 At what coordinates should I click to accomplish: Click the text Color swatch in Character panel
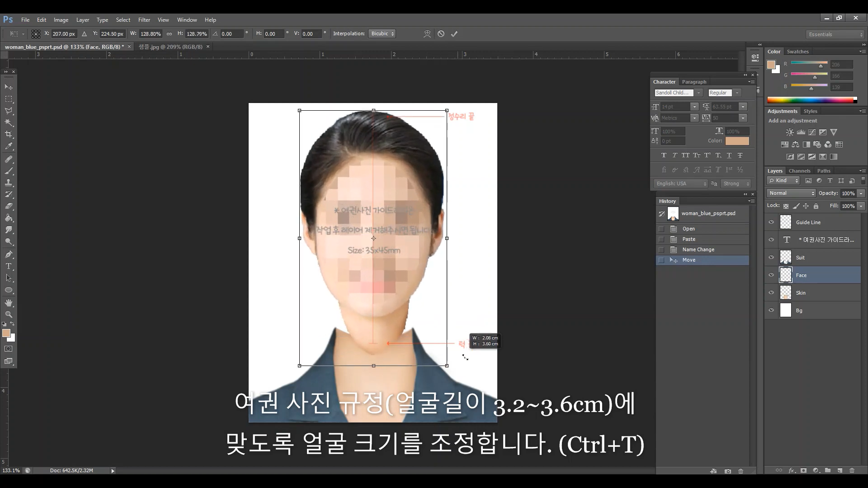(x=737, y=141)
